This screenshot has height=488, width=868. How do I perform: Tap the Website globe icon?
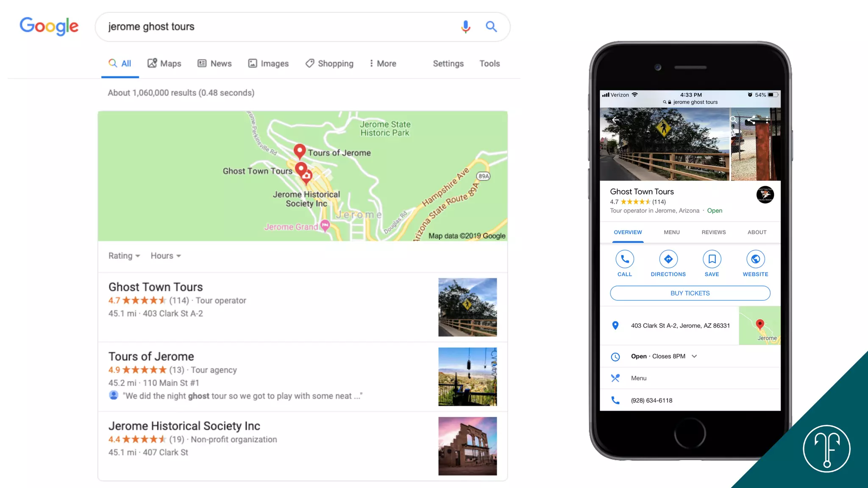pyautogui.click(x=755, y=259)
